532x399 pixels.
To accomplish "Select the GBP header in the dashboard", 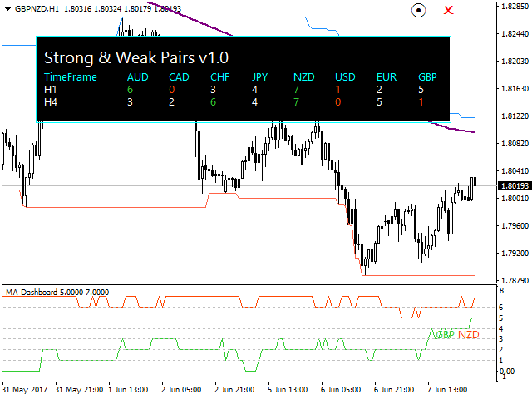I will point(427,77).
